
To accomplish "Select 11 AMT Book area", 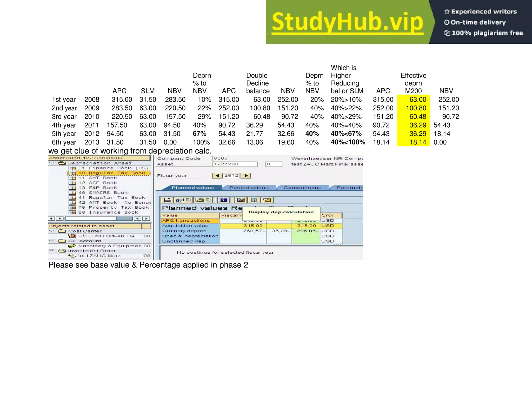I will (98, 178).
